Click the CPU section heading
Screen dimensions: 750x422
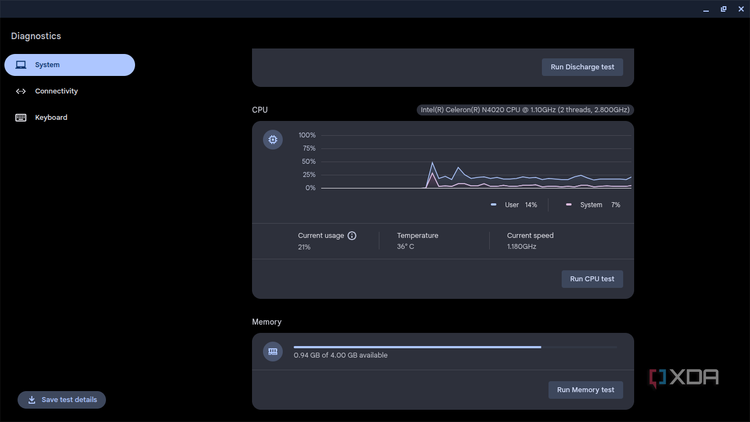coord(260,110)
